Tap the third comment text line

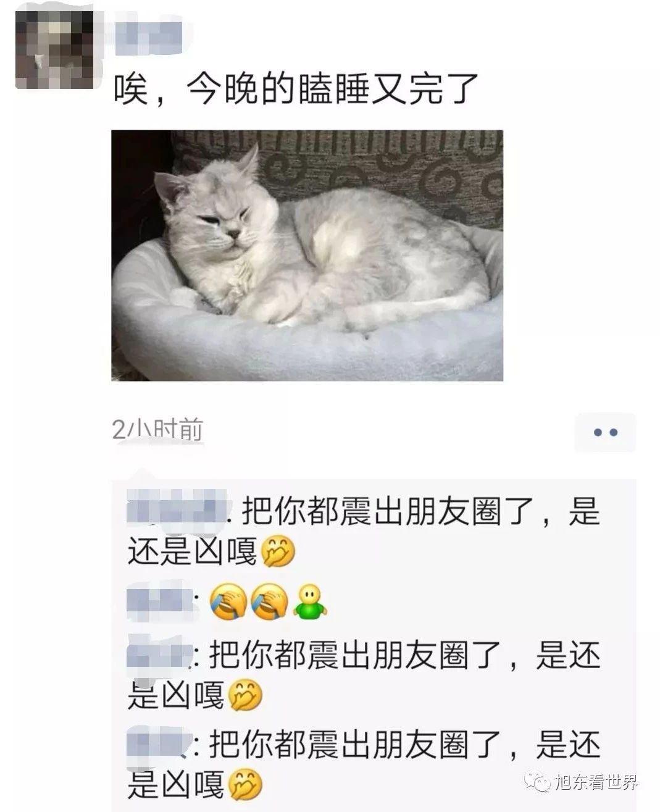click(x=364, y=675)
